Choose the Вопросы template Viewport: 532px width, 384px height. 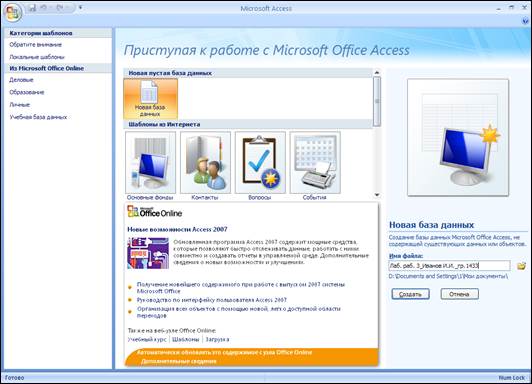pos(260,166)
